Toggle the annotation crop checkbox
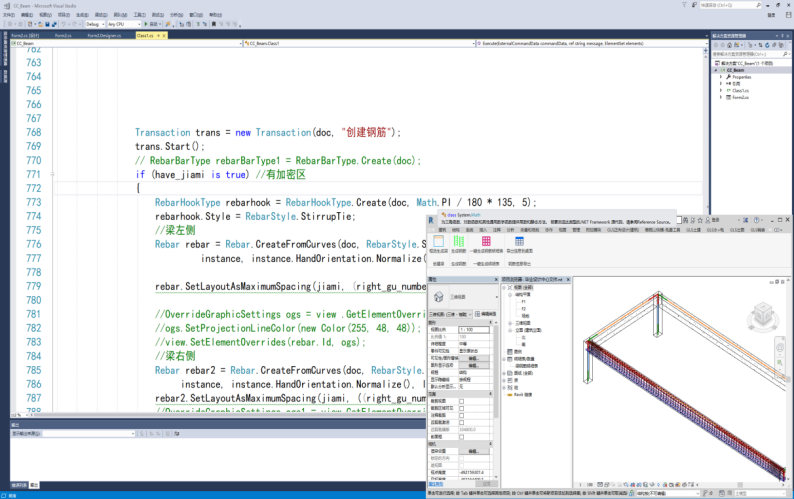Image resolution: width=794 pixels, height=499 pixels. pos(461,415)
